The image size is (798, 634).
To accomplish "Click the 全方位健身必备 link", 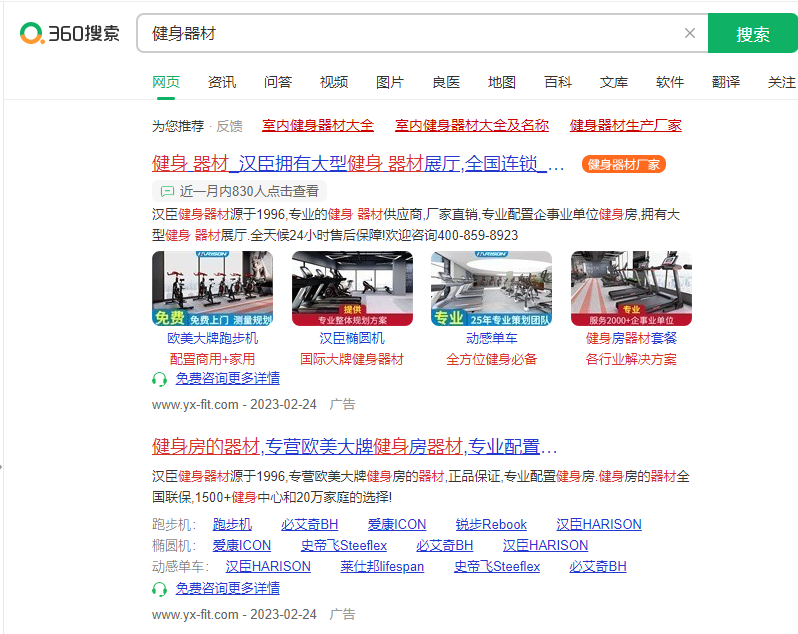I will point(492,359).
